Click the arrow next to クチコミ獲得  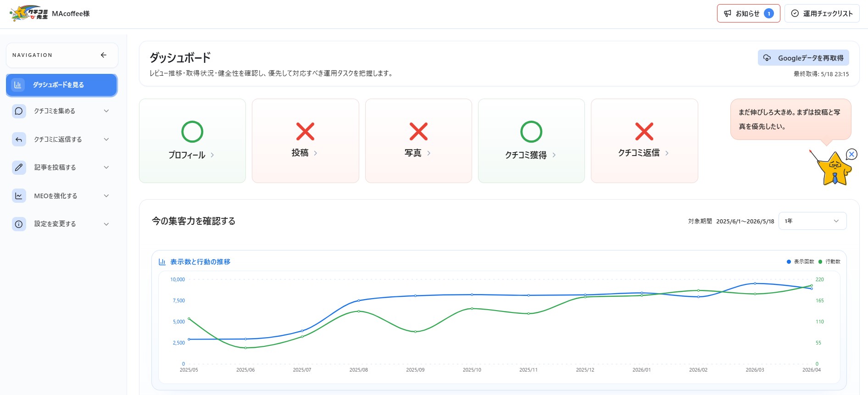pos(554,155)
